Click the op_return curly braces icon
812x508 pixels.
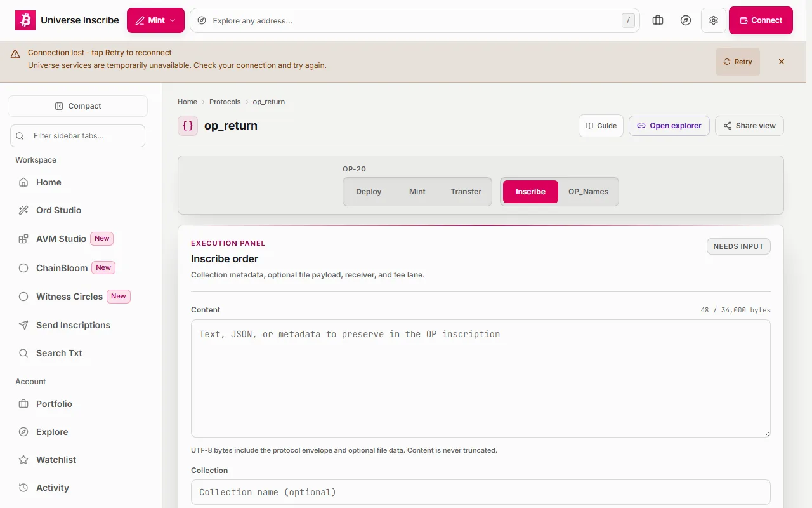(188, 126)
